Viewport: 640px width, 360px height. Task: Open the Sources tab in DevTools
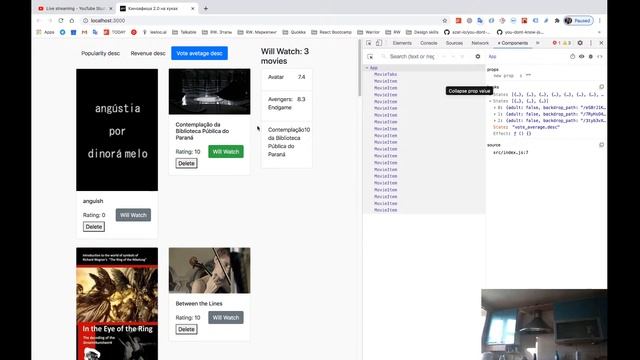coord(454,43)
